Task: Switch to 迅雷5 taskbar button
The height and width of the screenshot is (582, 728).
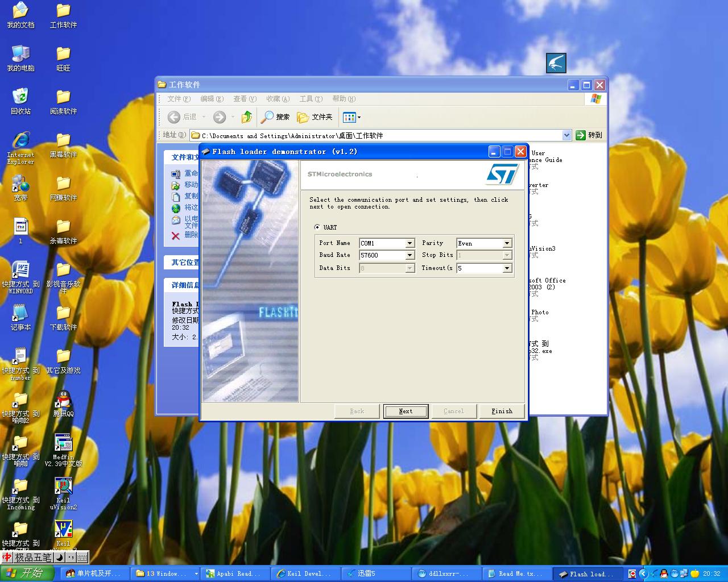Action: point(377,573)
